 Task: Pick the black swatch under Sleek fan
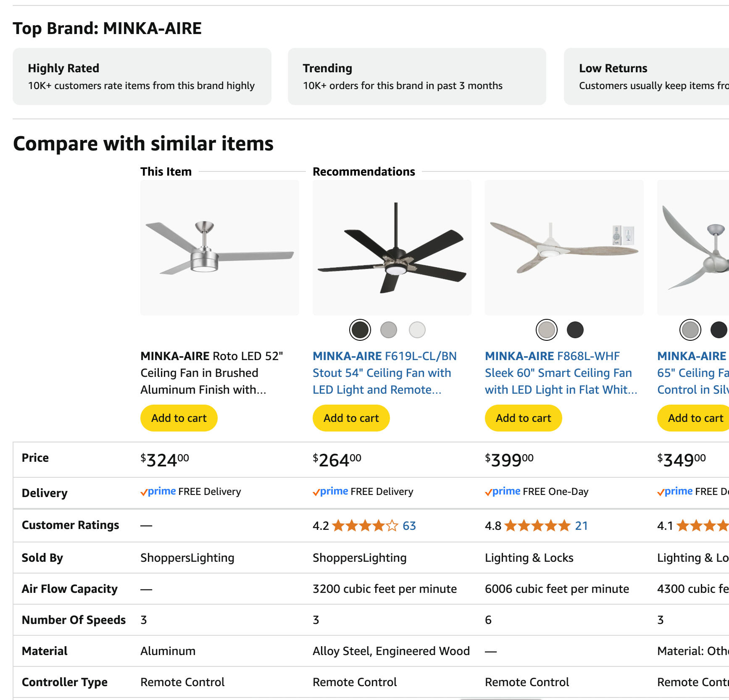[575, 330]
